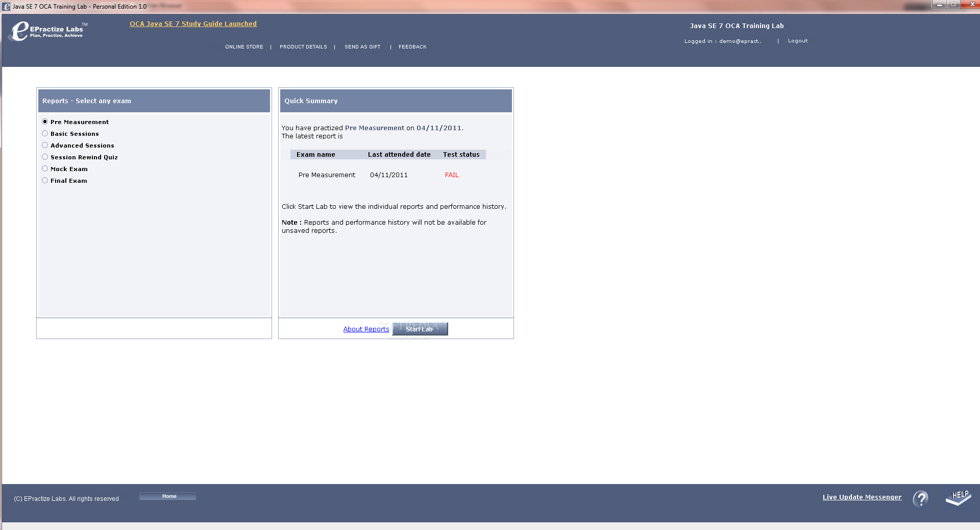Screen dimensions: 980x530
Task: Select the Pre Measurement radio button
Action: pos(45,122)
